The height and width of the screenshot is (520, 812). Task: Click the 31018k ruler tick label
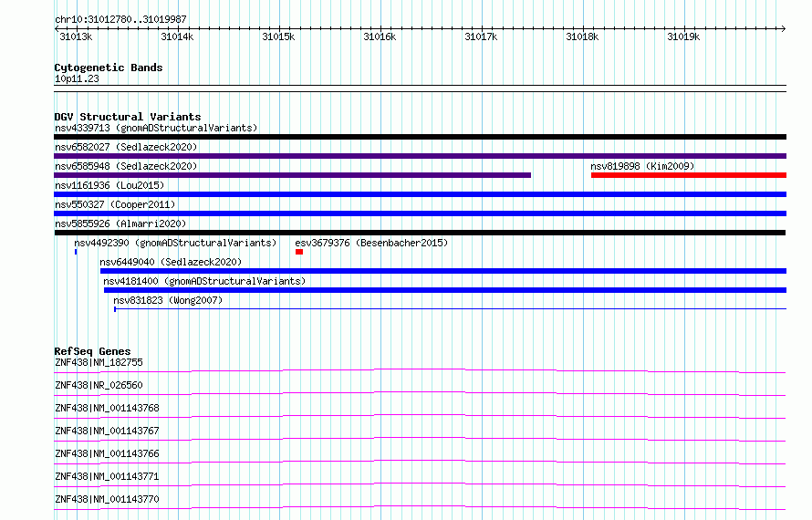tap(582, 36)
